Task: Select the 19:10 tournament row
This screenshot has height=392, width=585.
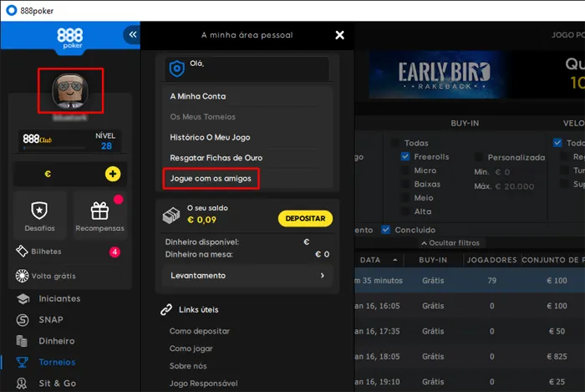Action: [470, 382]
